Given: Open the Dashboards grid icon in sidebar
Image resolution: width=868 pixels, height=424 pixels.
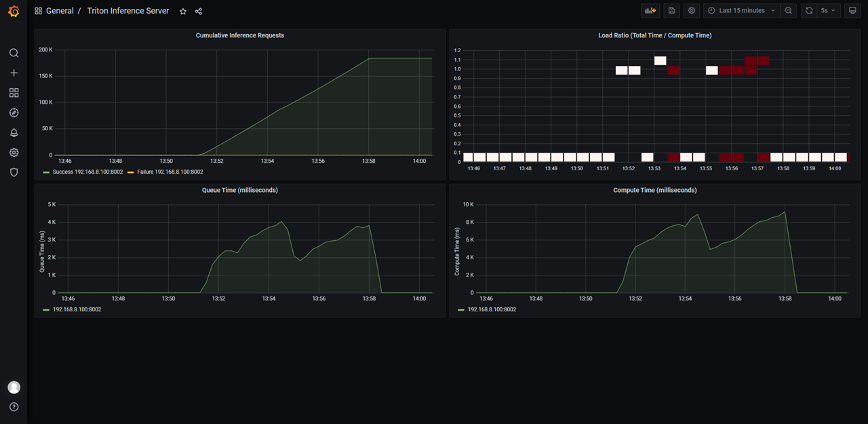Looking at the screenshot, I should (x=14, y=93).
